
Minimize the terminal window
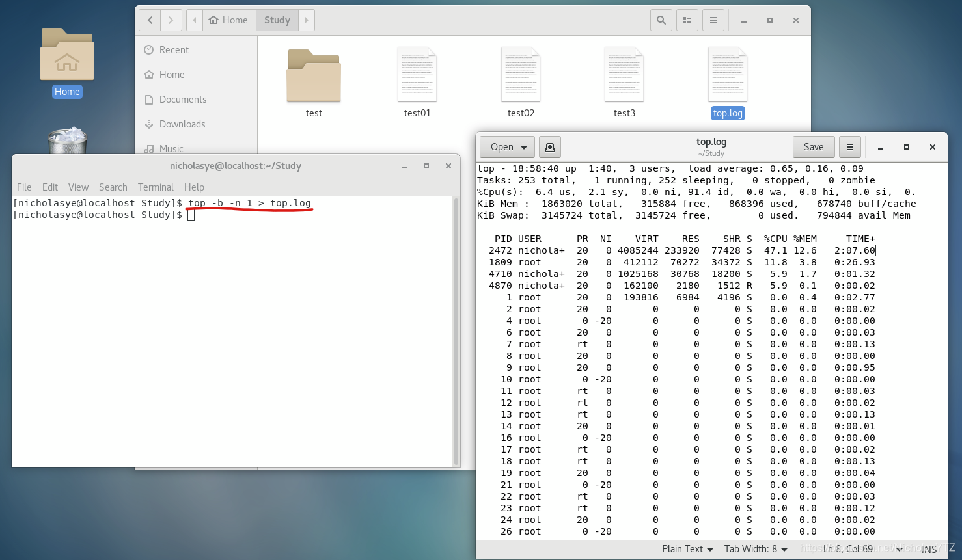point(404,167)
